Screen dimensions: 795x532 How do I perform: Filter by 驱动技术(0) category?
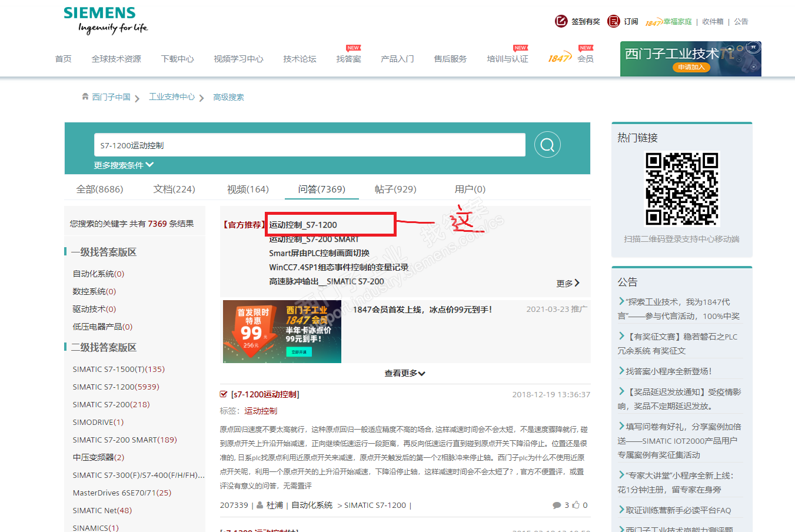(x=94, y=309)
